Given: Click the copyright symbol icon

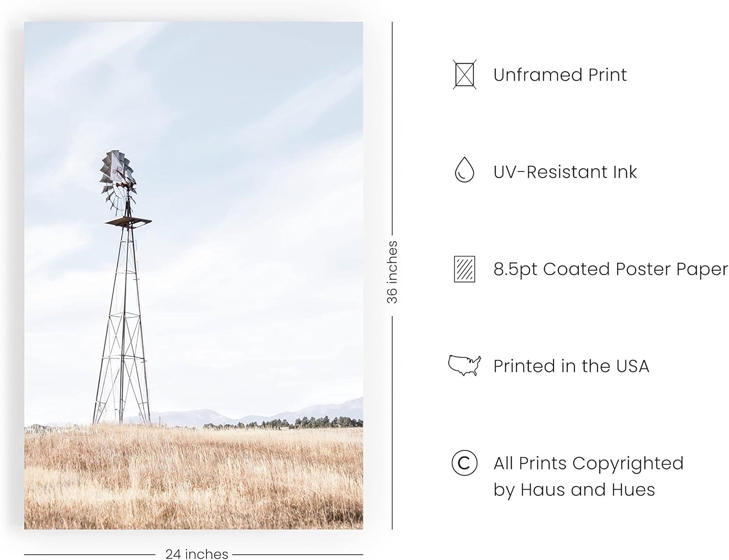Looking at the screenshot, I should click(x=464, y=463).
